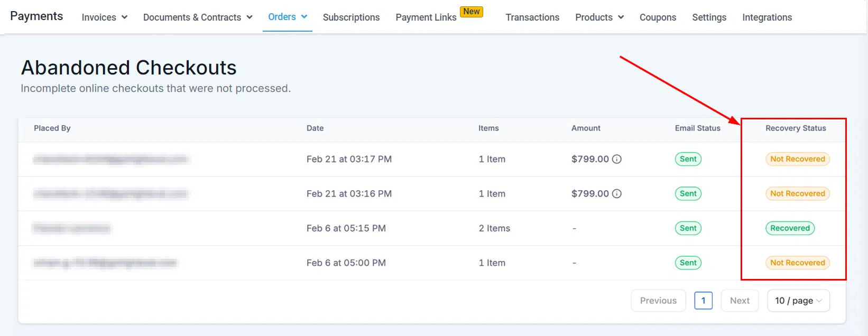Image resolution: width=868 pixels, height=336 pixels.
Task: Click the green Recovered status badge
Action: [x=790, y=228]
